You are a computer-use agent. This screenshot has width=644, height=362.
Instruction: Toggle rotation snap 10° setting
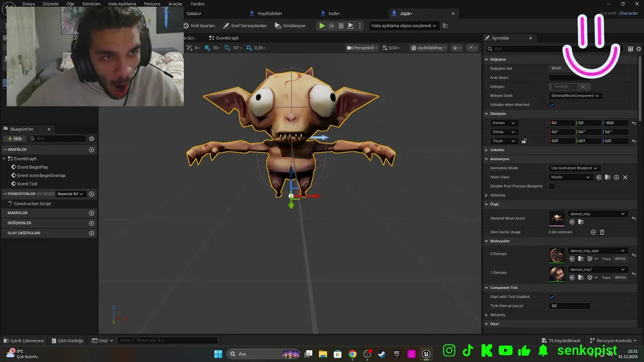(233, 48)
